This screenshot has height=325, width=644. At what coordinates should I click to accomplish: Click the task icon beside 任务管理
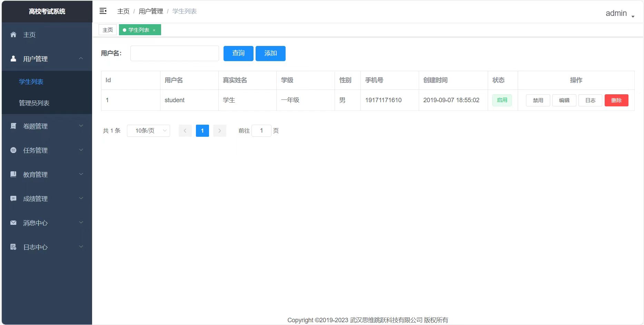click(x=13, y=150)
